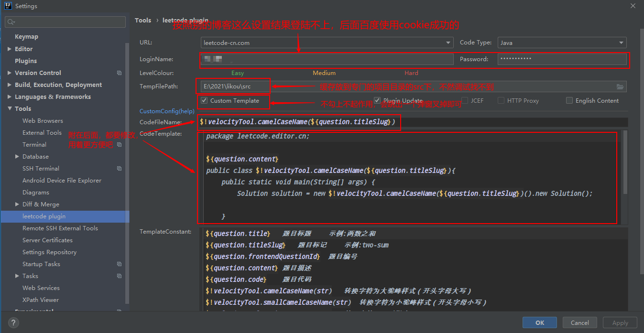Open the Code Type dropdown
The width and height of the screenshot is (644, 333).
coord(562,43)
